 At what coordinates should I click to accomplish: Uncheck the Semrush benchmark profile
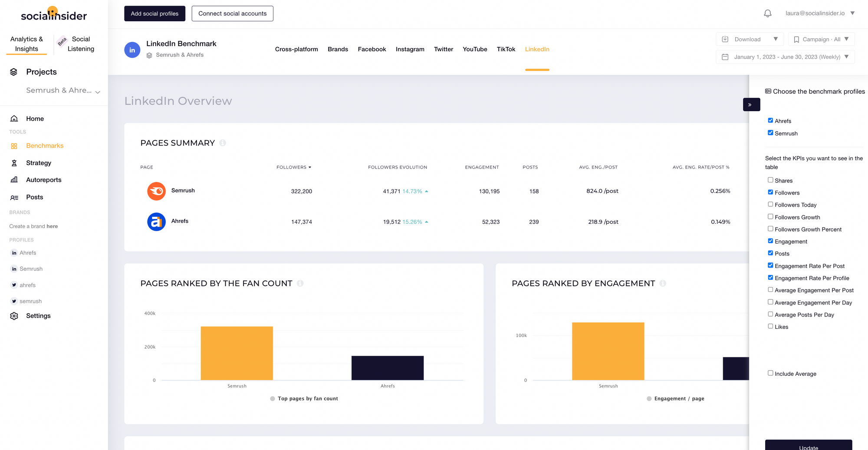tap(770, 133)
